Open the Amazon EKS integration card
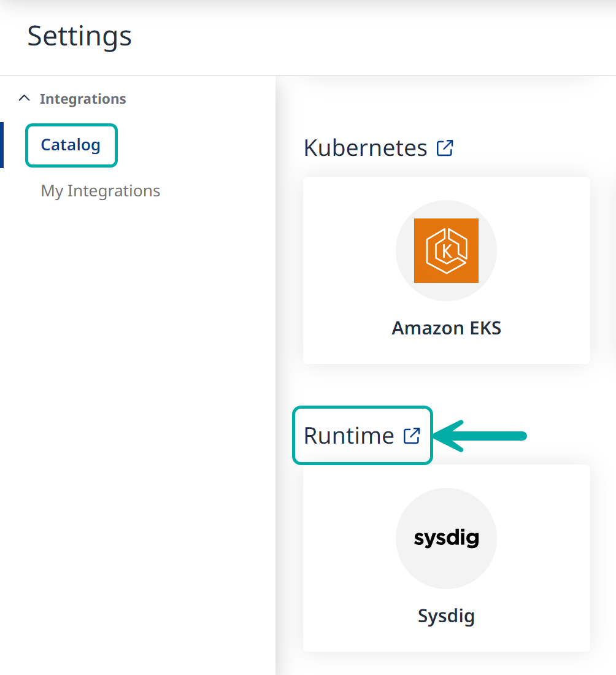Viewport: 616px width, 675px height. point(446,270)
